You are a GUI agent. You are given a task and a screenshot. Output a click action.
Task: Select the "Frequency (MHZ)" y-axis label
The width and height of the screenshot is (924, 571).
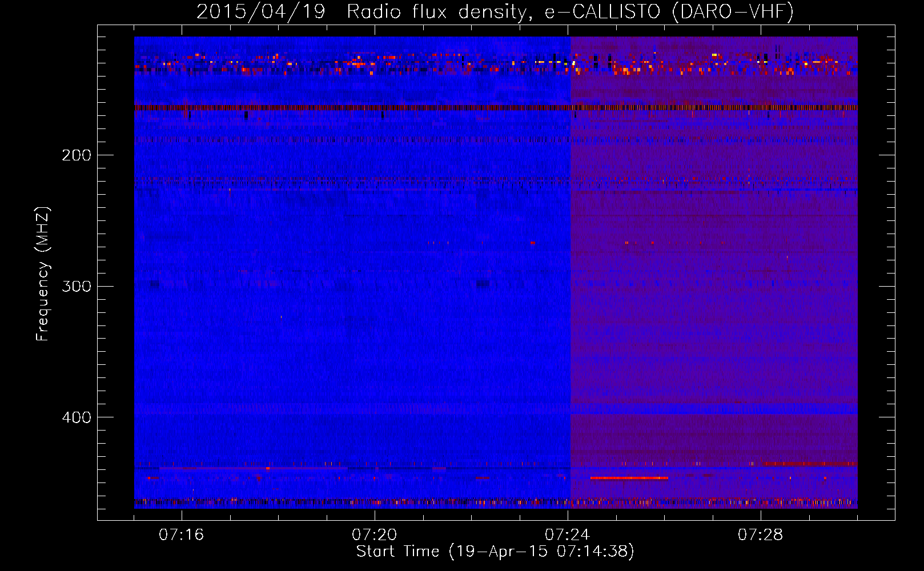43,274
